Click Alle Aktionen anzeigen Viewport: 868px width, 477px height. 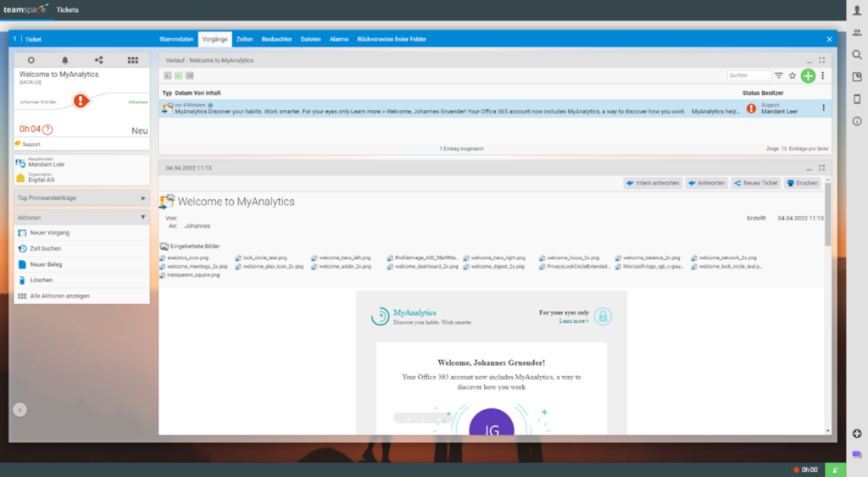81,296
